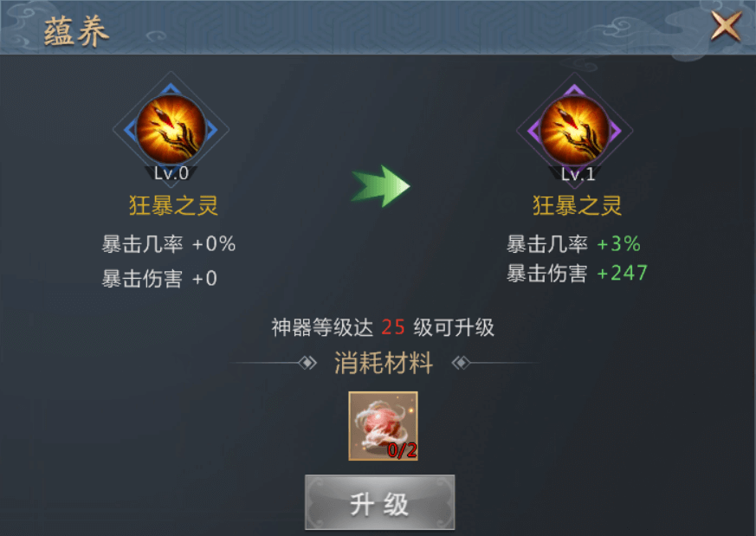Click the green upgrade arrow

click(x=380, y=185)
